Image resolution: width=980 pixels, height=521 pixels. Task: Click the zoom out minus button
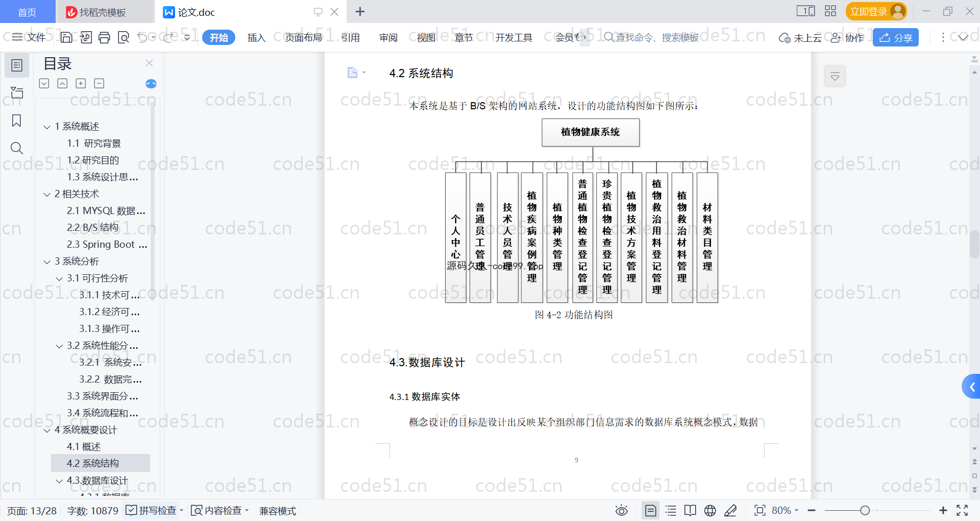(812, 510)
